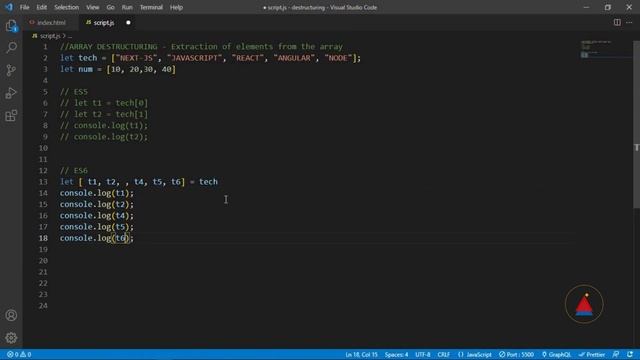
Task: Open the Help menu
Action: pyautogui.click(x=176, y=7)
